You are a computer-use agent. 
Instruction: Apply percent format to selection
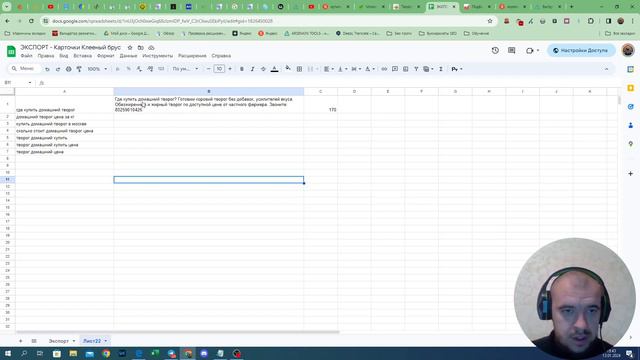click(128, 69)
